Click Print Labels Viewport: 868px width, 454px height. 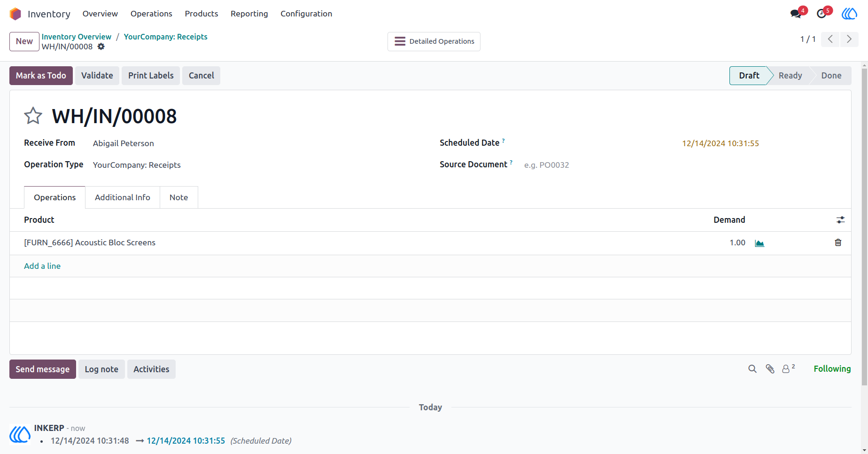point(151,76)
